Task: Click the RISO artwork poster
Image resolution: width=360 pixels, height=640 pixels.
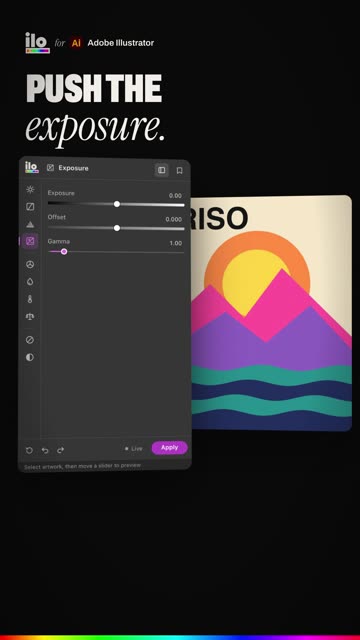Action: (271, 313)
